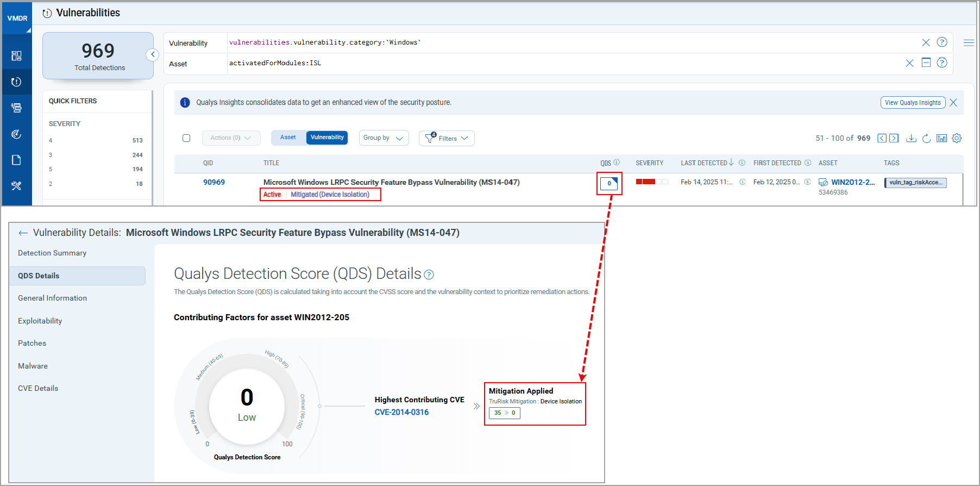
Task: Filter by severity 4 quick filter
Action: [x=96, y=140]
